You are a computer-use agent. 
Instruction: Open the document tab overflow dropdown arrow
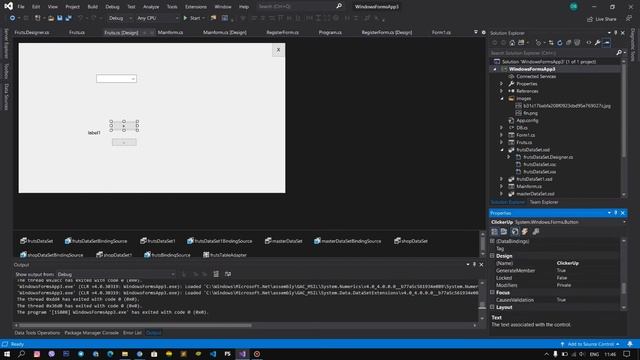pyautogui.click(x=476, y=32)
